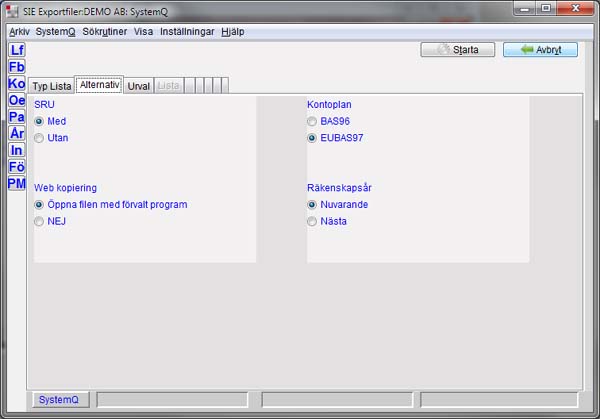Open the Pa sidebar shortcut
The image size is (600, 419).
[16, 117]
